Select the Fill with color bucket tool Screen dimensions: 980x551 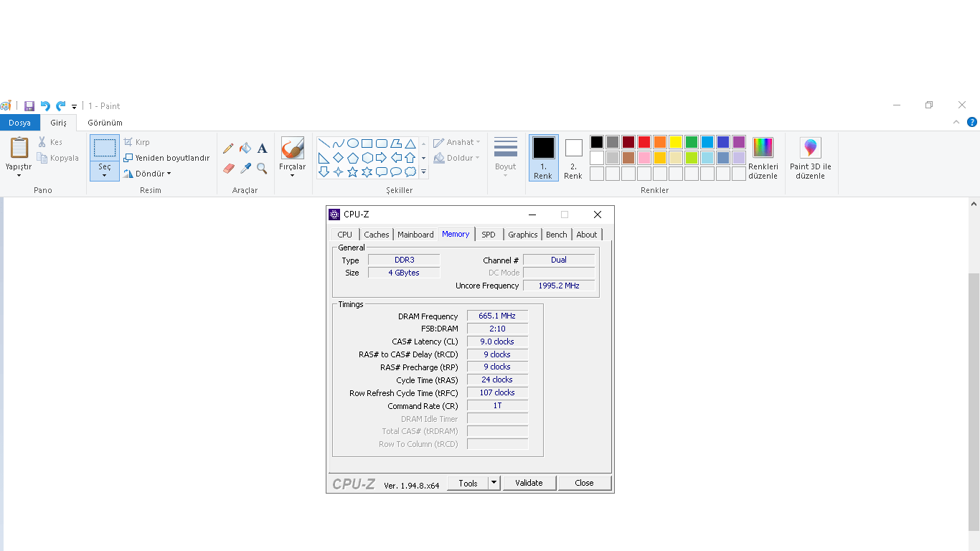245,149
